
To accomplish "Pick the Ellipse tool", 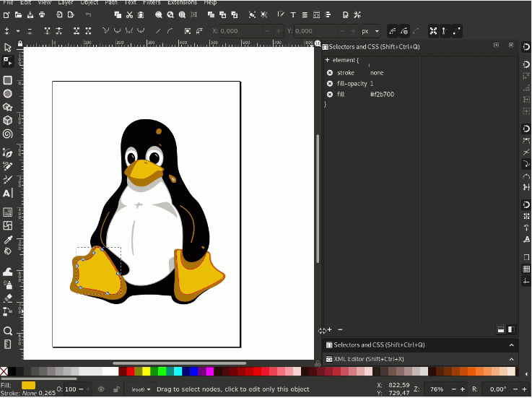I will (x=7, y=94).
